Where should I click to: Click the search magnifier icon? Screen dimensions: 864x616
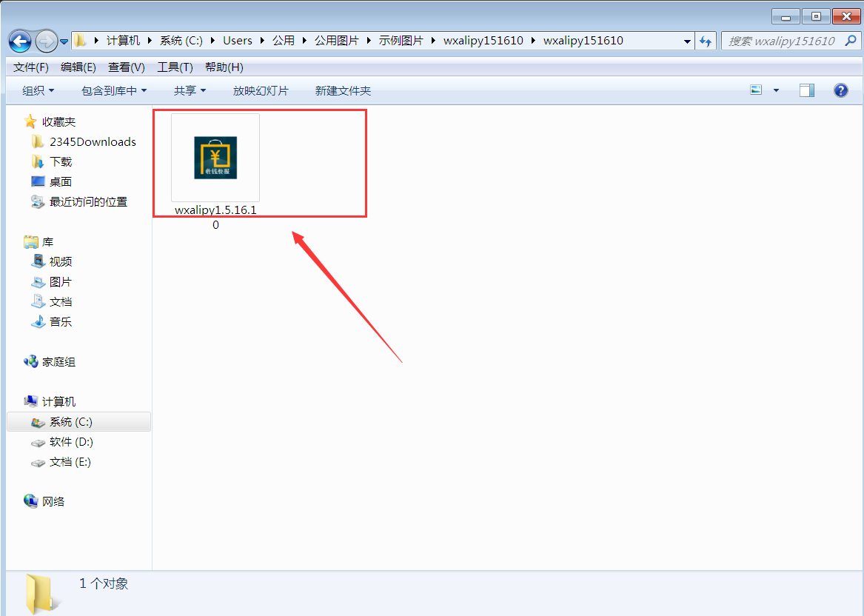tap(851, 41)
